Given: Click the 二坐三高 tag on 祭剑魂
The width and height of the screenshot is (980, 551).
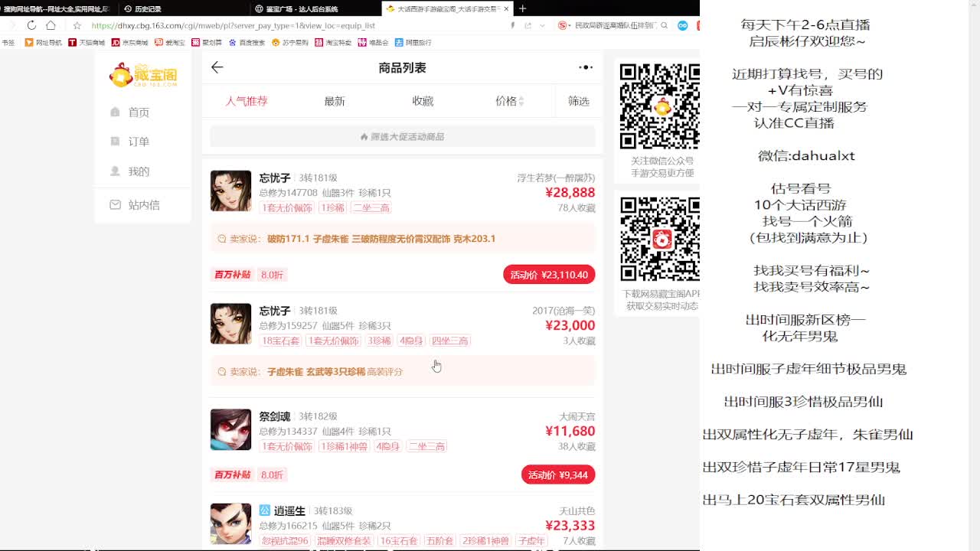Looking at the screenshot, I should [427, 446].
